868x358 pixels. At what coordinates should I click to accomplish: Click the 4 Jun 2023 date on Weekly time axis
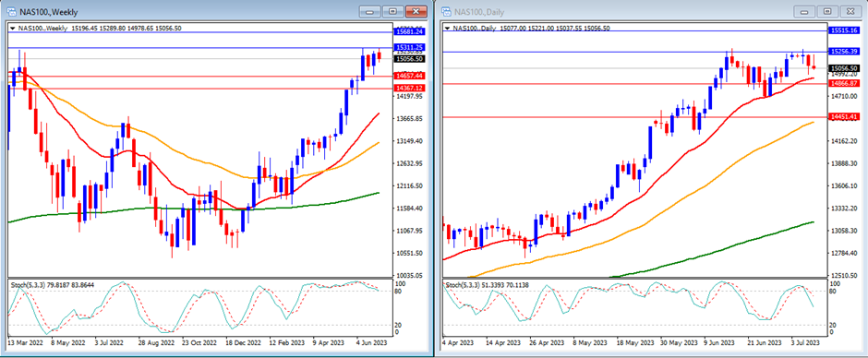[x=372, y=343]
